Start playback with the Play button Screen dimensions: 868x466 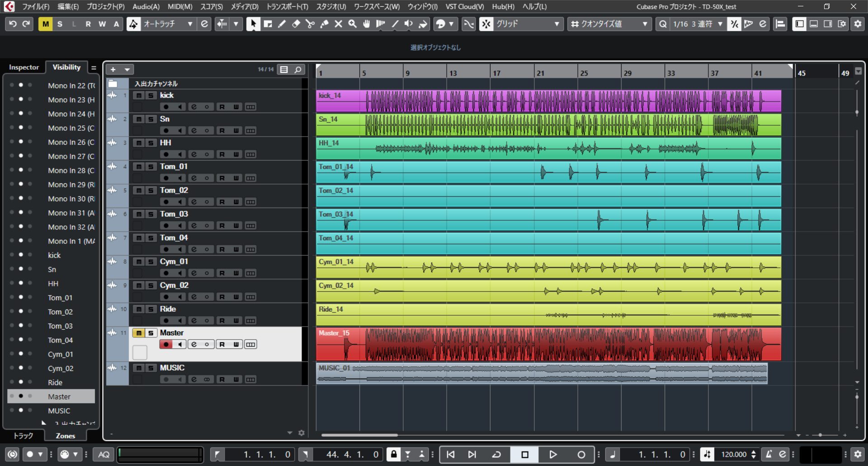(552, 454)
